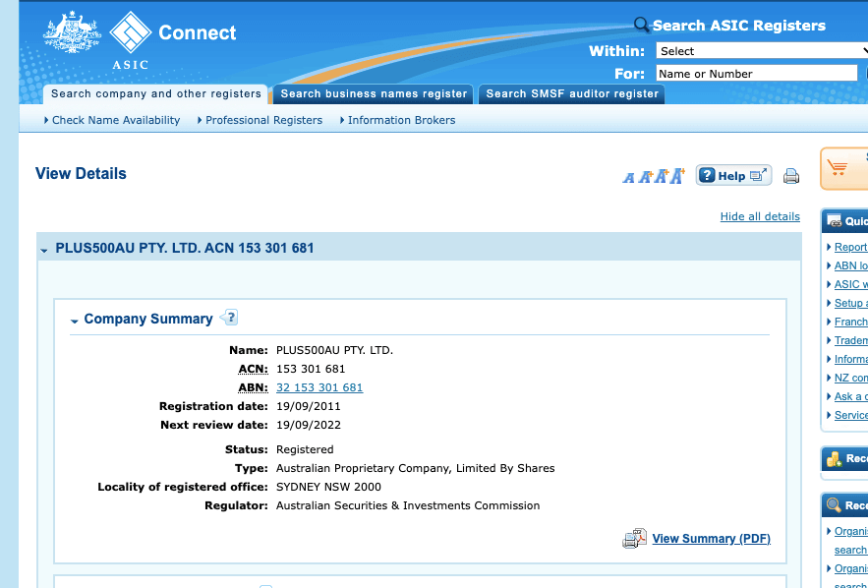
Task: Open the Informa... quick link
Action: 851,359
